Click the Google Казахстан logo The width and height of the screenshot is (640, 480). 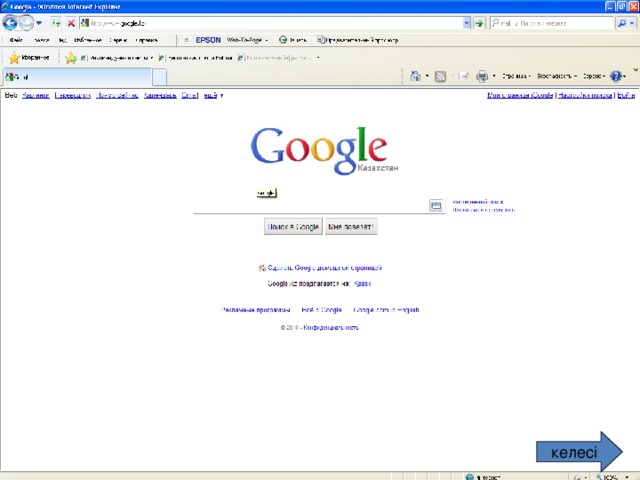coord(324,151)
